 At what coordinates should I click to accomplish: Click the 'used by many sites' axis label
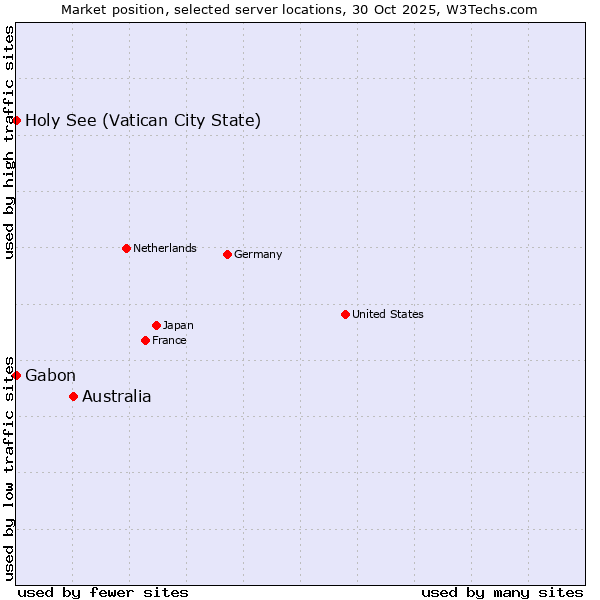coord(502,592)
